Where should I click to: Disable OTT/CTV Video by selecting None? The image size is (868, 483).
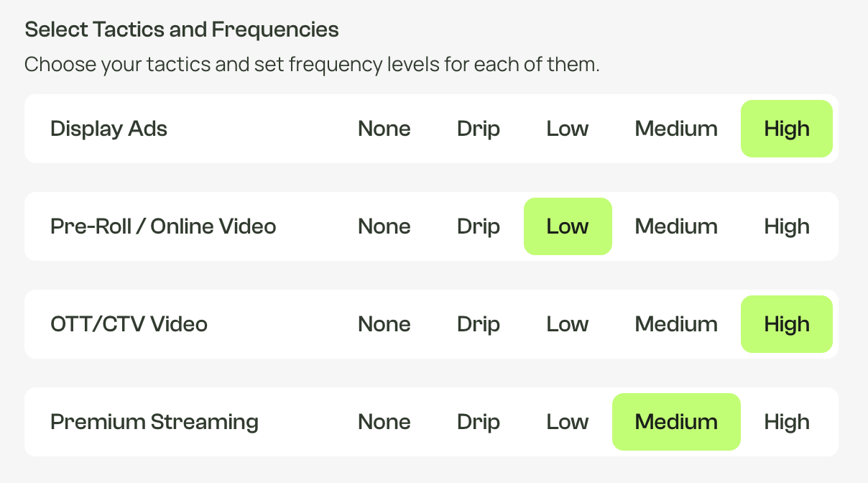[384, 324]
